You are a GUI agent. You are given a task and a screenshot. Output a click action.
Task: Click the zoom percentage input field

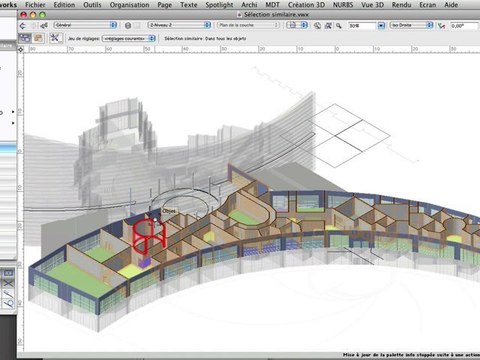pyautogui.click(x=362, y=25)
